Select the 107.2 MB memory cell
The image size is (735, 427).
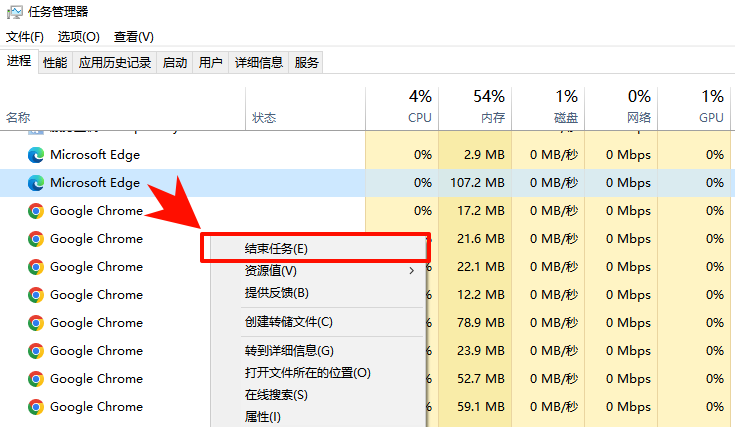pos(477,182)
